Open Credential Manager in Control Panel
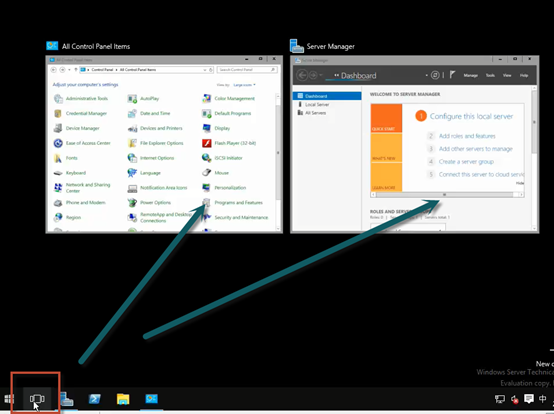The height and width of the screenshot is (414, 554). (x=80, y=113)
